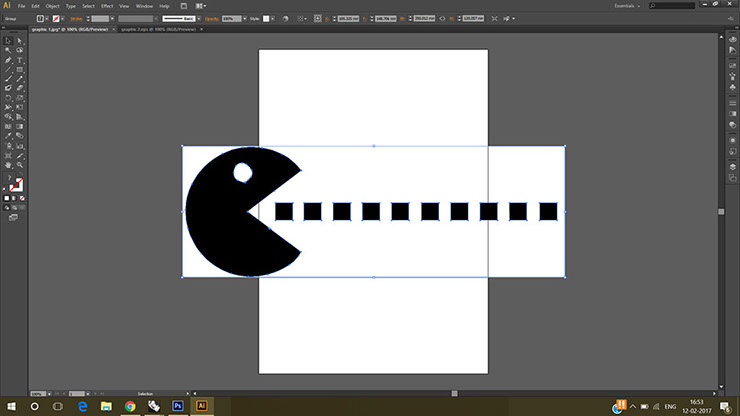Open the Layers panel icon in right dock
The height and width of the screenshot is (416, 740).
(732, 167)
